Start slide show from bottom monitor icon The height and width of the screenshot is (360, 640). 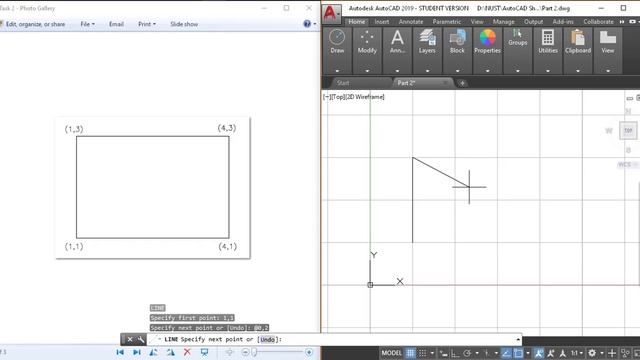coord(204,352)
